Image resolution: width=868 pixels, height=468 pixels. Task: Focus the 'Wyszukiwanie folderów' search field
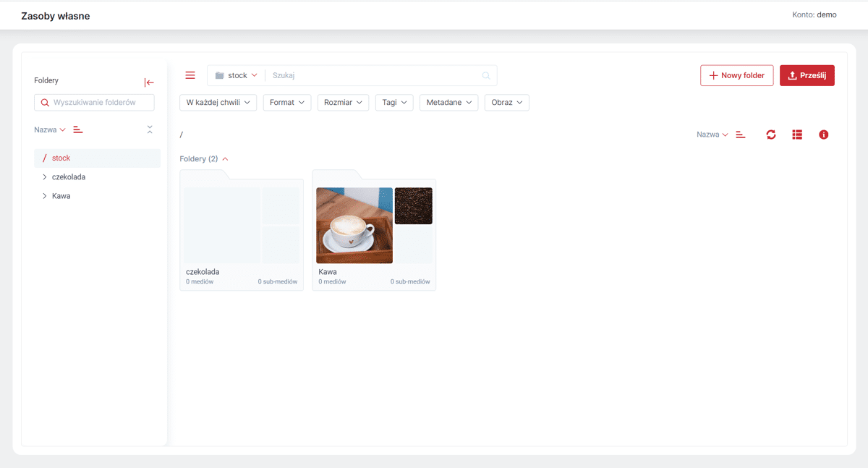(94, 103)
